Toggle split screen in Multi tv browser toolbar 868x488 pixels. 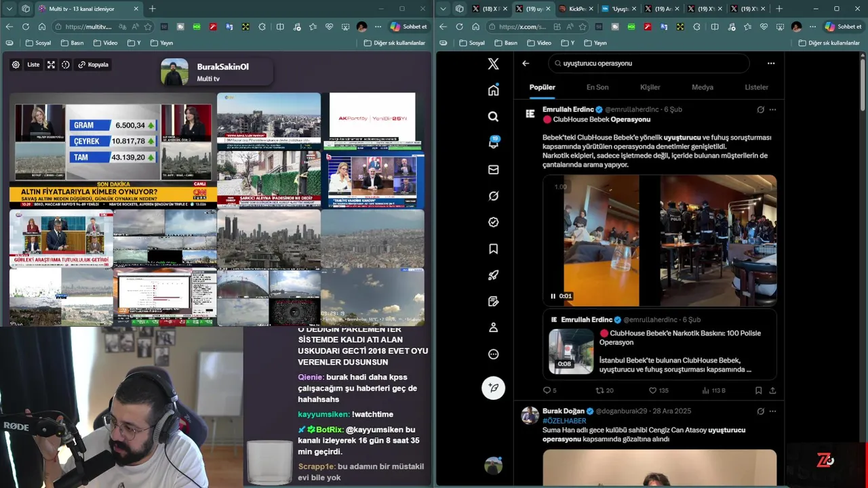[x=280, y=26]
